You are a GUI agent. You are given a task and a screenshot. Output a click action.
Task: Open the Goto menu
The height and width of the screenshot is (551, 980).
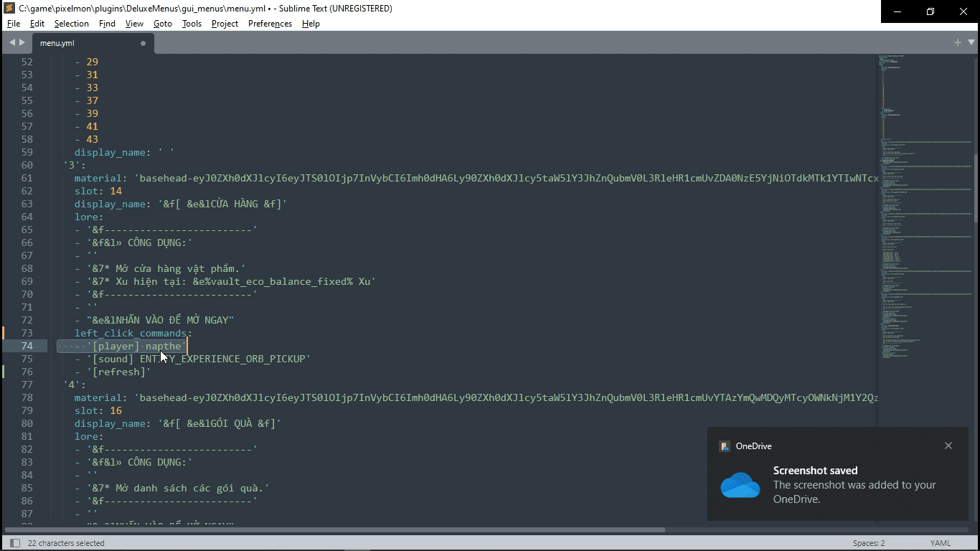tap(163, 24)
